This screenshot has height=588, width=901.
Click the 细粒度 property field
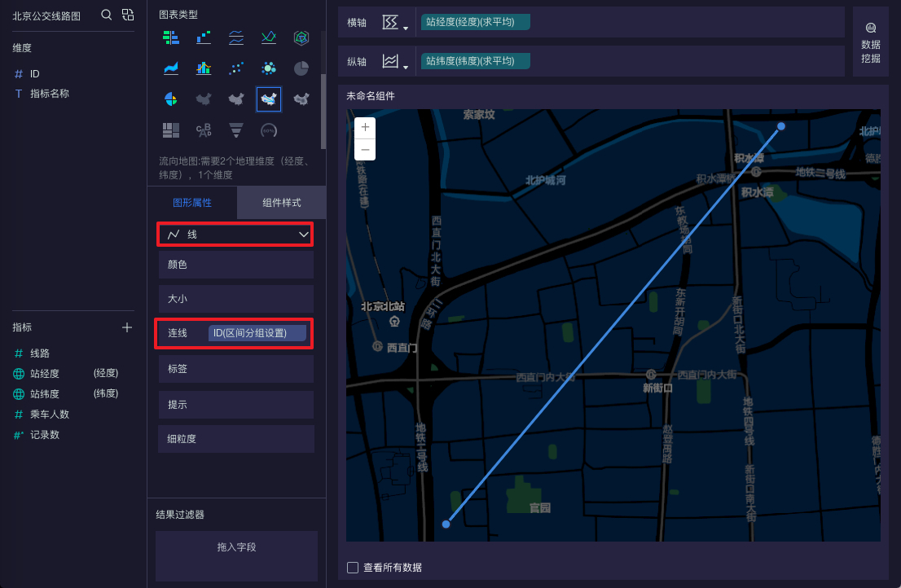235,439
